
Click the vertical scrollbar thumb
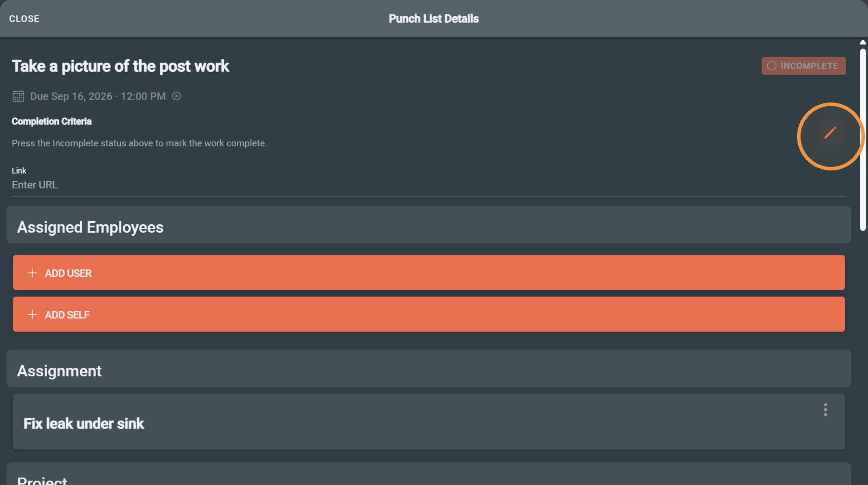[x=862, y=140]
